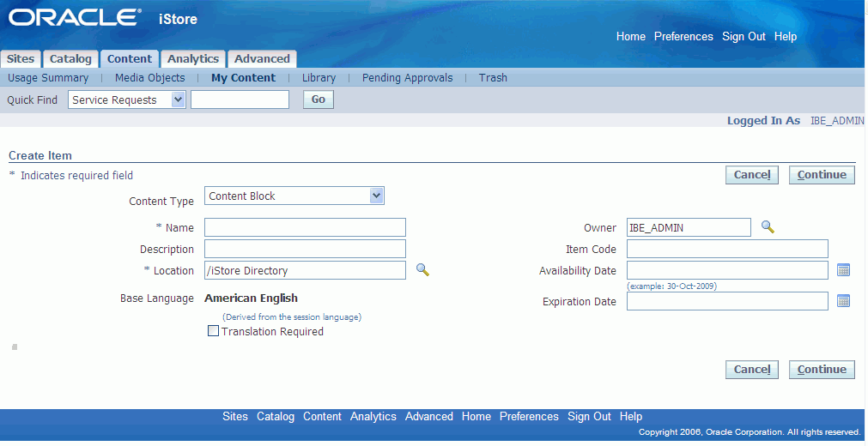Switch to the Catalog tab

[70, 59]
